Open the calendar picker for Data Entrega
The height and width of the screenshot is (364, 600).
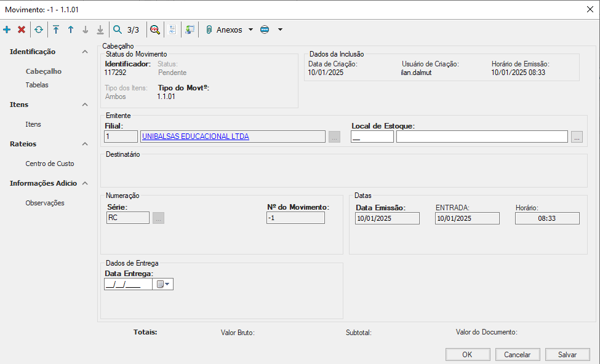tap(163, 284)
